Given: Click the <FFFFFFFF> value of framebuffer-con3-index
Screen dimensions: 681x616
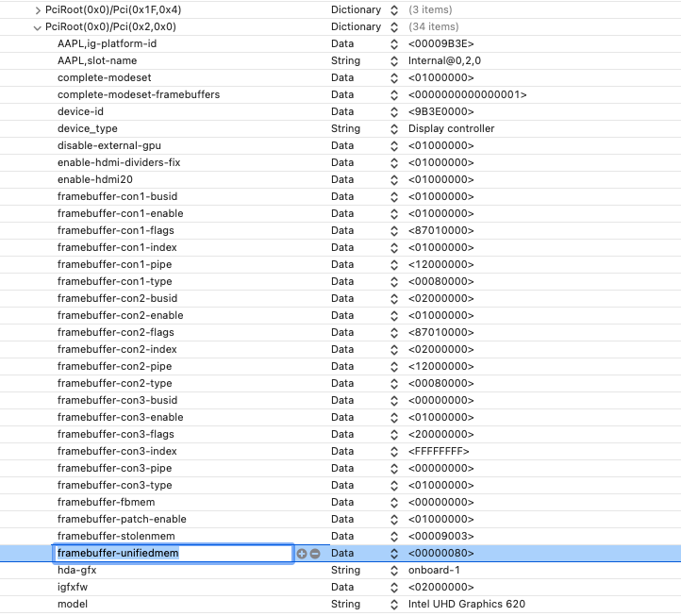Looking at the screenshot, I should coord(439,451).
